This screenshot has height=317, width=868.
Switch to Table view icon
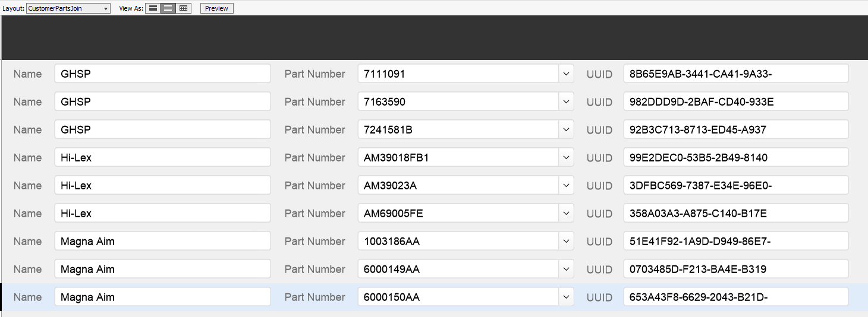[183, 8]
